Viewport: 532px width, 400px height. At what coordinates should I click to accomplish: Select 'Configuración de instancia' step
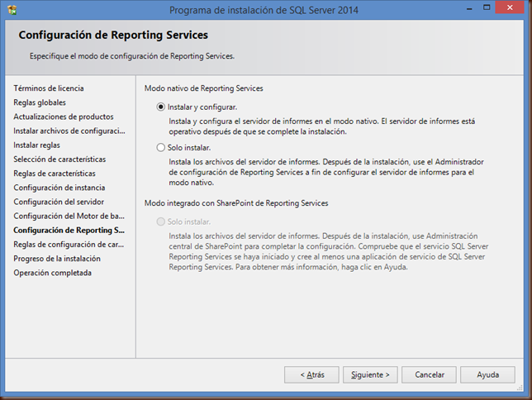(59, 188)
